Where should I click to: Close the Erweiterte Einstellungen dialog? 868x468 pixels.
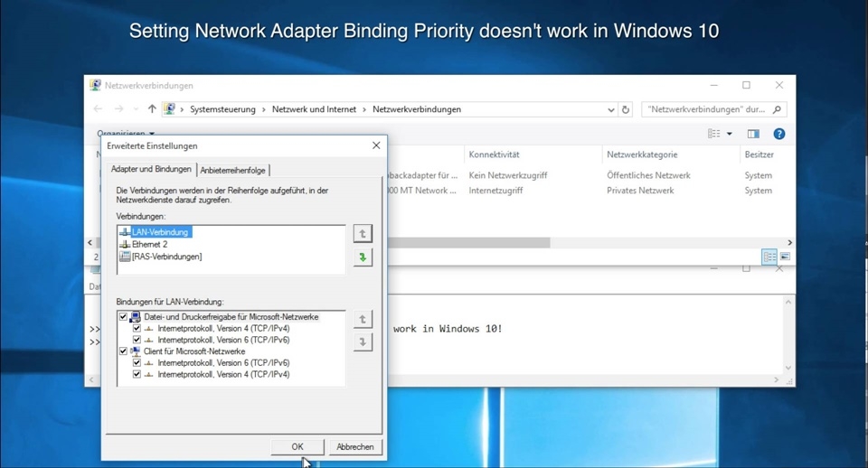click(376, 145)
